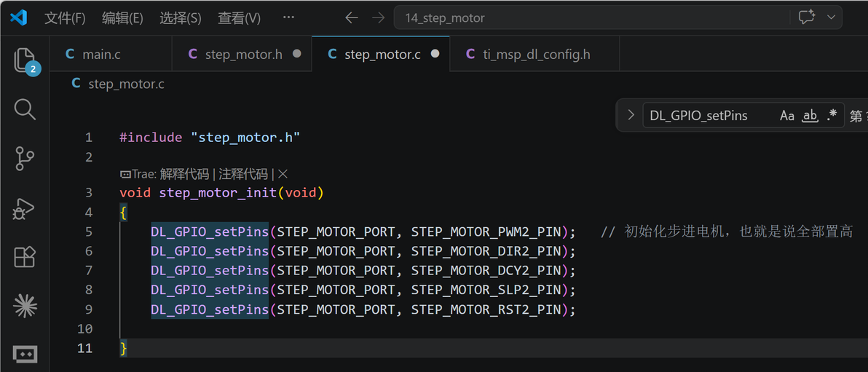Click the unsaved dot on step_motor.h tab
868x372 pixels.
[296, 54]
